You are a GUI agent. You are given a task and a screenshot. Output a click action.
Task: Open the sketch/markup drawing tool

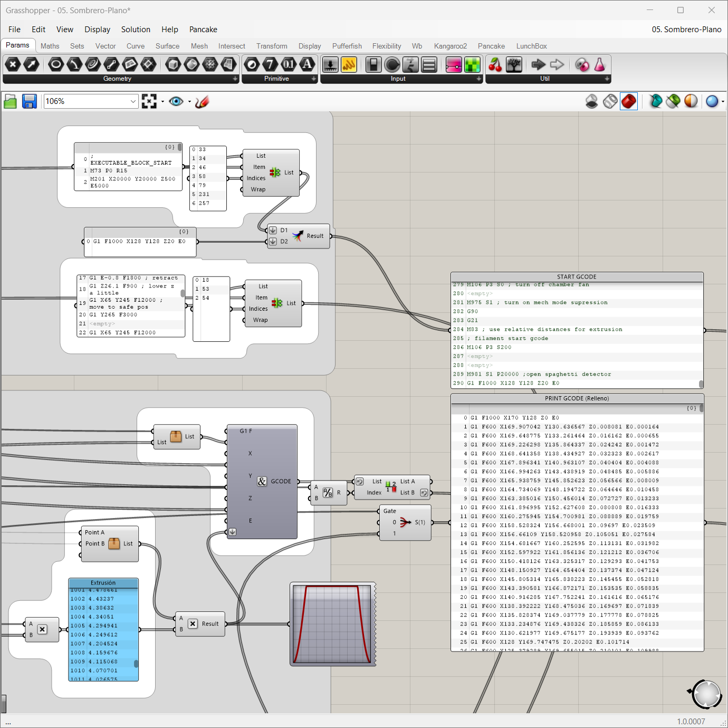(x=202, y=101)
